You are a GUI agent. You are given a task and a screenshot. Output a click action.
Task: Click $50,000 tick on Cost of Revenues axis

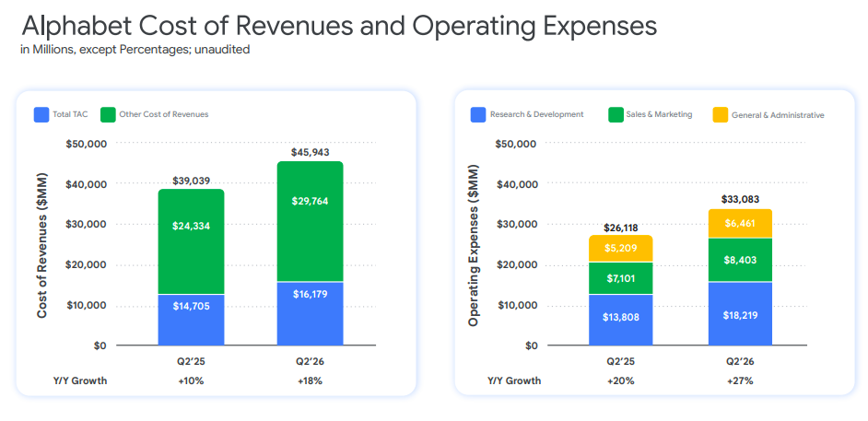point(86,143)
